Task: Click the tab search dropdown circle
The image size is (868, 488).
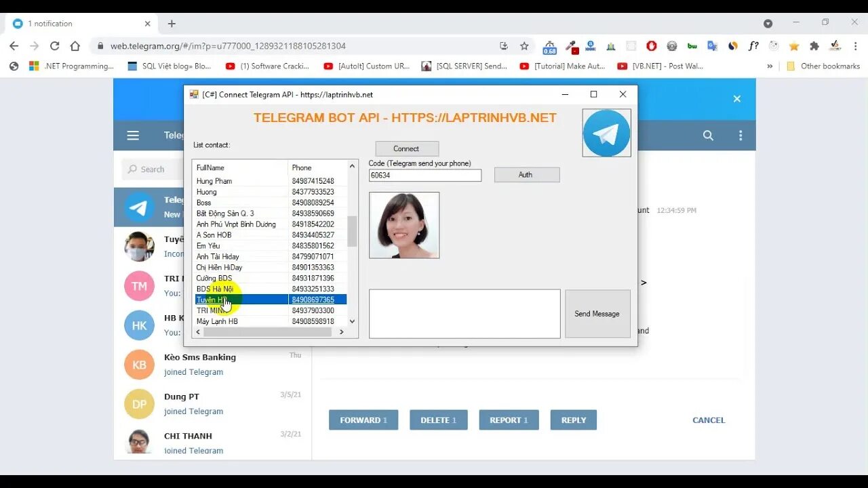Action: tap(768, 23)
